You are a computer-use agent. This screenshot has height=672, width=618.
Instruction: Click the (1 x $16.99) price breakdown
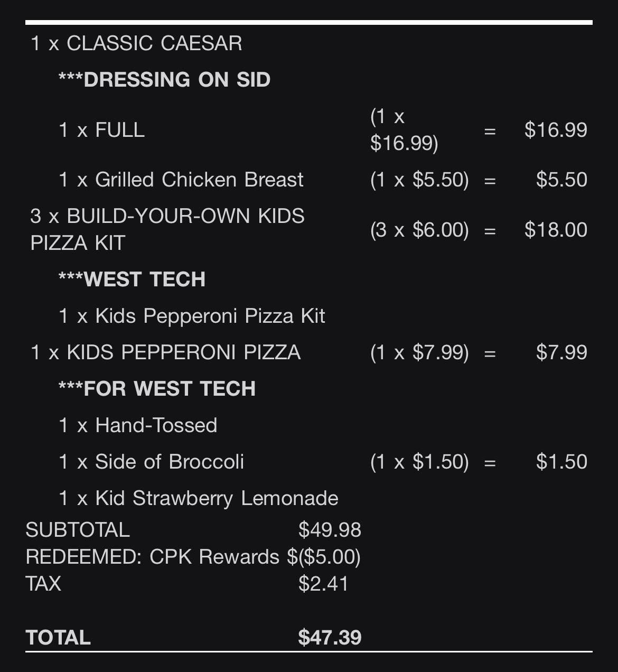[404, 130]
